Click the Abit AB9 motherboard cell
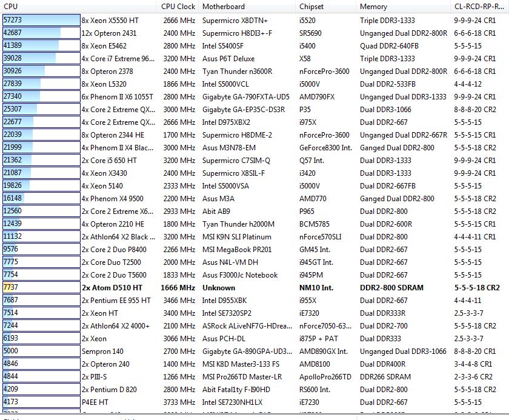 click(216, 212)
